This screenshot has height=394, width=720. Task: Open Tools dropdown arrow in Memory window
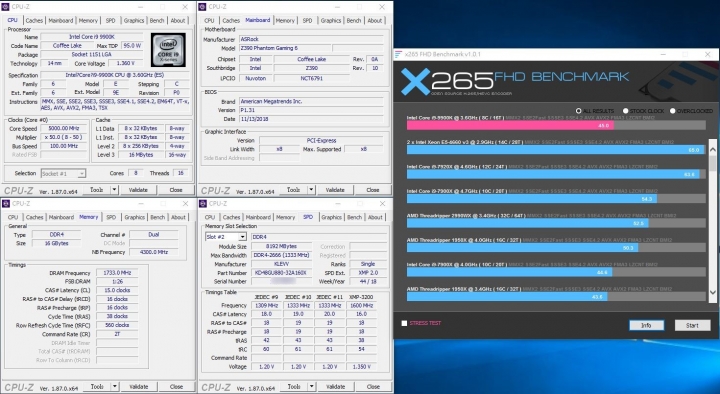[115, 387]
